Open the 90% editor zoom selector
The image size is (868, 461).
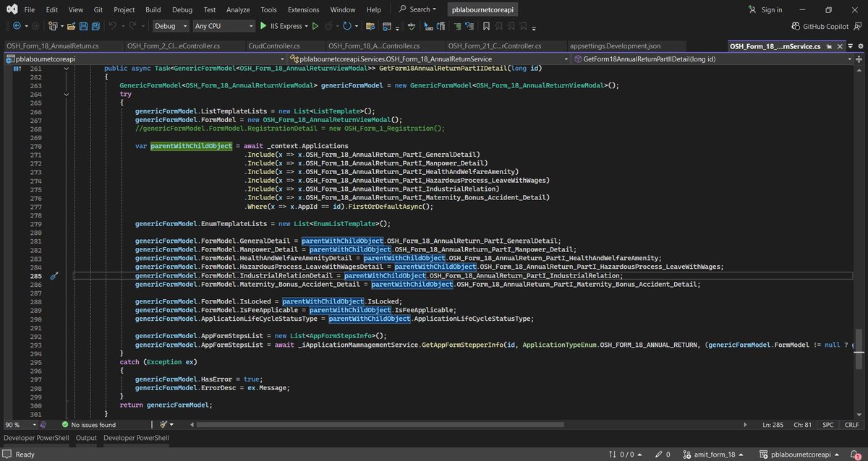pos(20,424)
